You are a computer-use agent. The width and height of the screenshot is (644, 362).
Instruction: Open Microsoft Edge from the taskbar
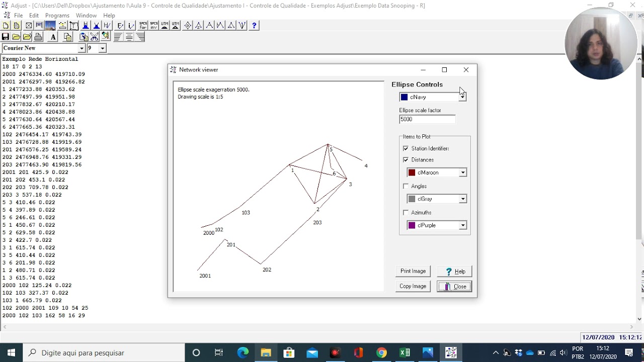click(243, 352)
